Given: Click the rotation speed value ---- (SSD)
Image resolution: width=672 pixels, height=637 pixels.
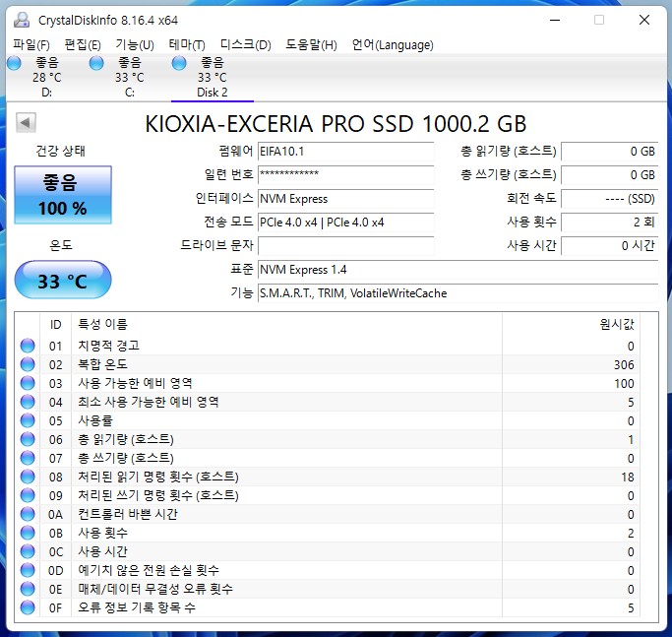Looking at the screenshot, I should coord(610,199).
